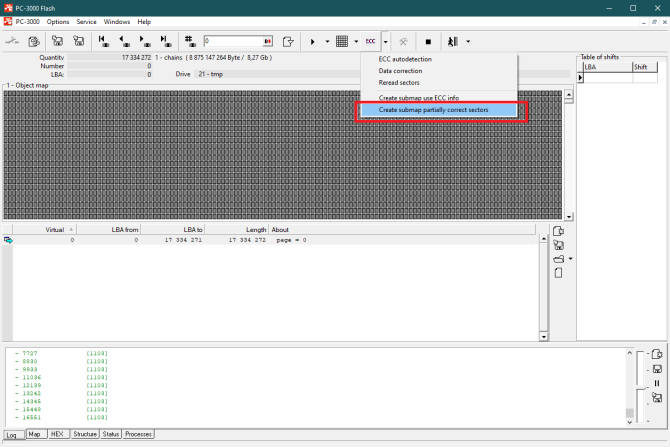670x447 pixels.
Task: Open the Windows menu
Action: click(x=117, y=22)
